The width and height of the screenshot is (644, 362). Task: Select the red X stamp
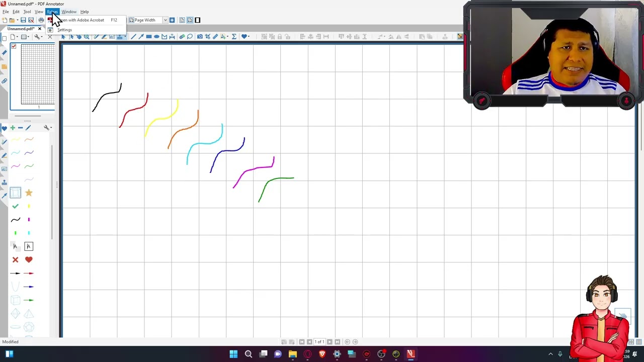15,259
